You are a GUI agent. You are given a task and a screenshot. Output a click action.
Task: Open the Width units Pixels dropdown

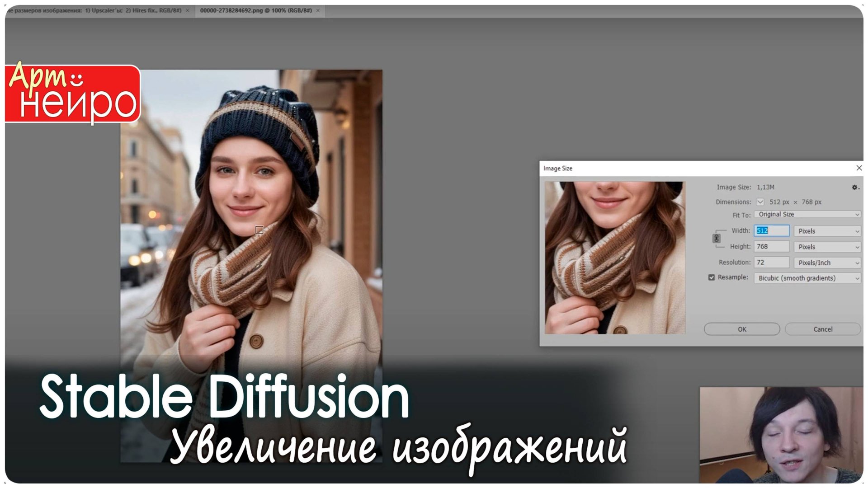826,231
